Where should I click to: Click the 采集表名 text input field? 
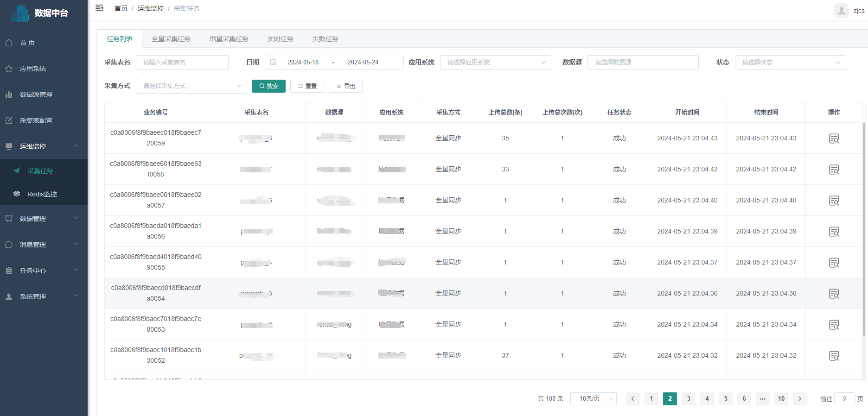coord(182,63)
